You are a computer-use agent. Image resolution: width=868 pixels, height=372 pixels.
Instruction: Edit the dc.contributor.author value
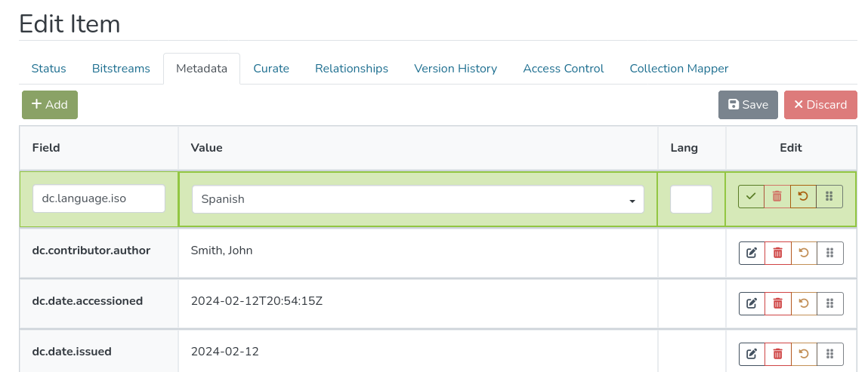(x=752, y=253)
